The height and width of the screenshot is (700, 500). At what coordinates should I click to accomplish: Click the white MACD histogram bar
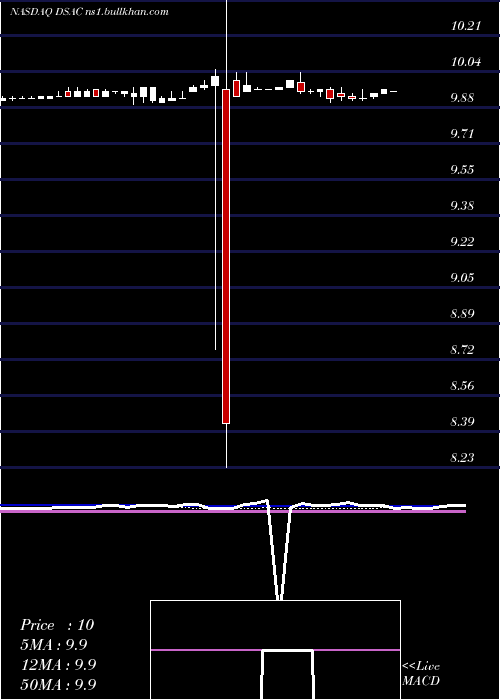click(x=288, y=675)
